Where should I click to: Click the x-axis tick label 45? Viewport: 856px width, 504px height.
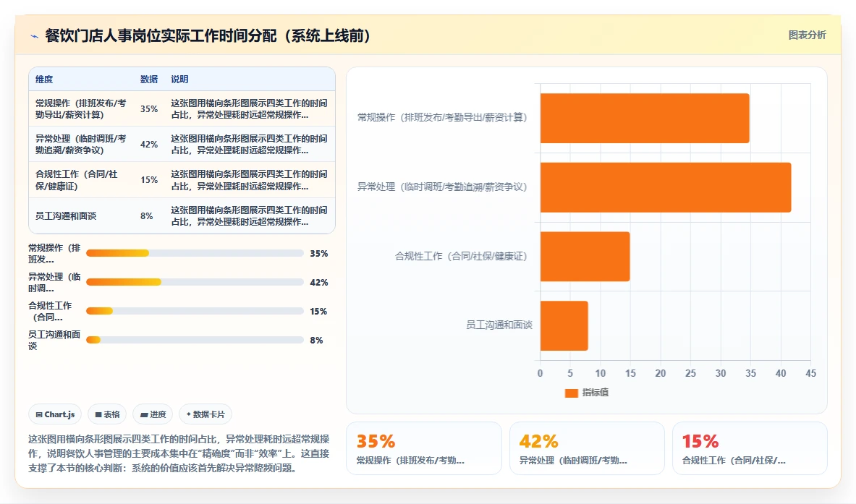point(810,374)
